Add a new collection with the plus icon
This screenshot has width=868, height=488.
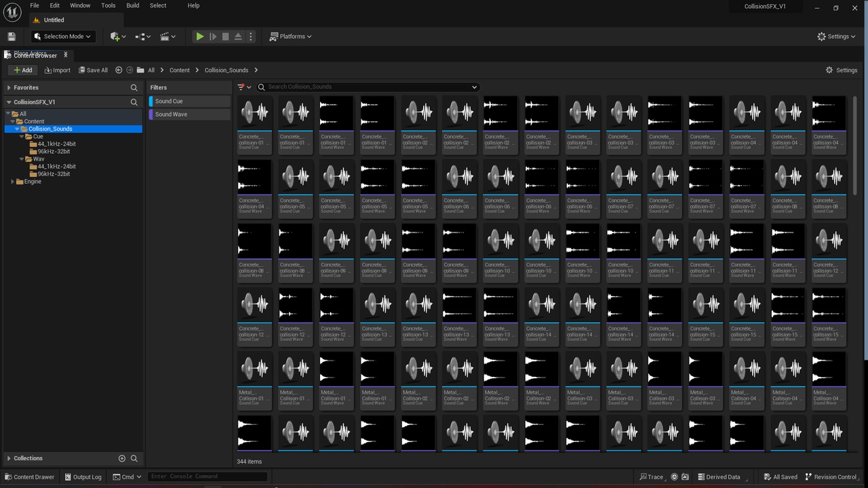(122, 458)
